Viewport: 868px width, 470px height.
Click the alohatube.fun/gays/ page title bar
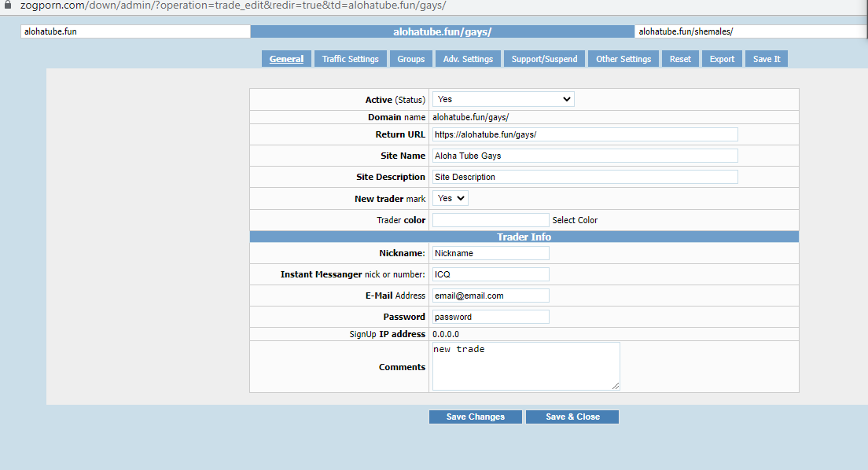point(443,31)
